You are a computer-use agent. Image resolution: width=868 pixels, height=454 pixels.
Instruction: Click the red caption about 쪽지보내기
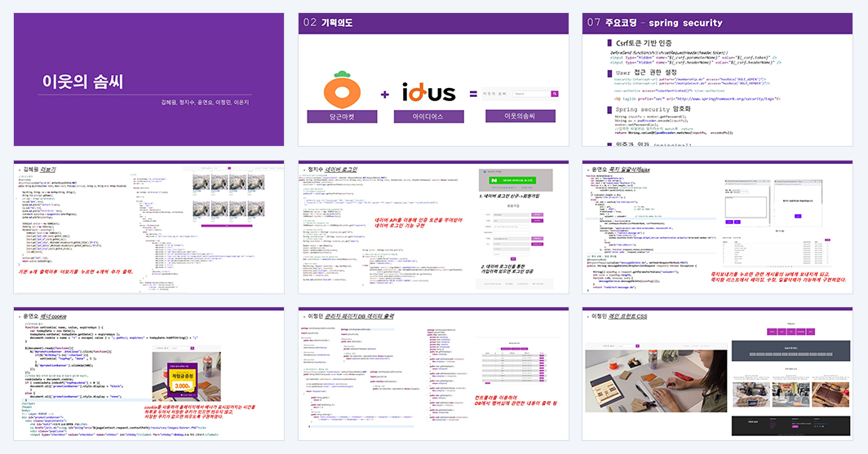tap(777, 277)
